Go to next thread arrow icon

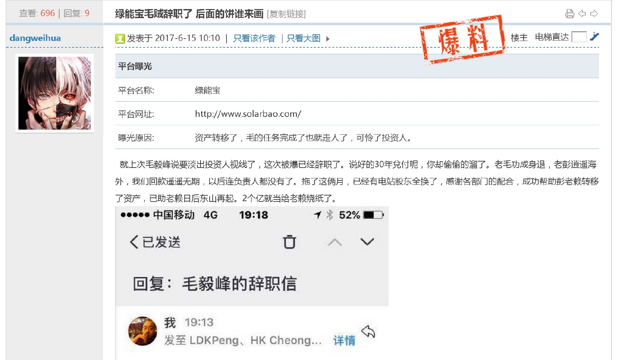pos(594,13)
